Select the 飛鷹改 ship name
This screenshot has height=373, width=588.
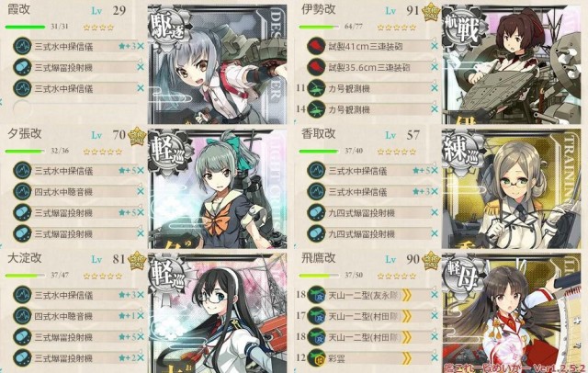coord(319,258)
